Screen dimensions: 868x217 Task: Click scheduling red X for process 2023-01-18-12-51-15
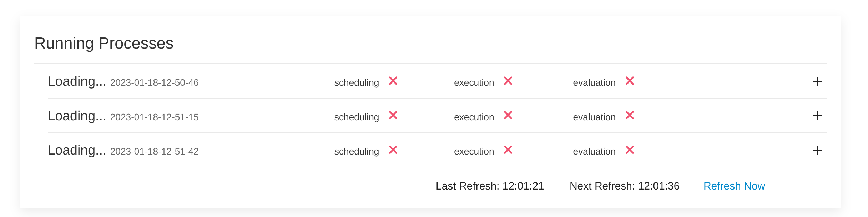pos(393,115)
